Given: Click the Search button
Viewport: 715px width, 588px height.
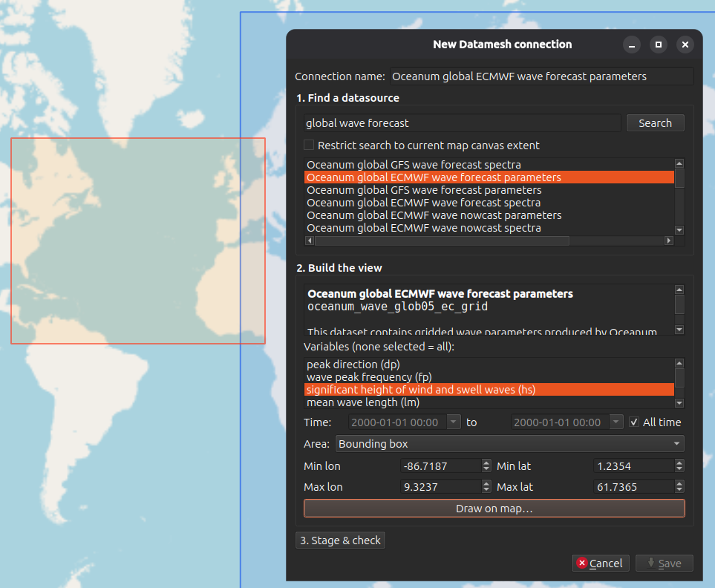Looking at the screenshot, I should (656, 123).
